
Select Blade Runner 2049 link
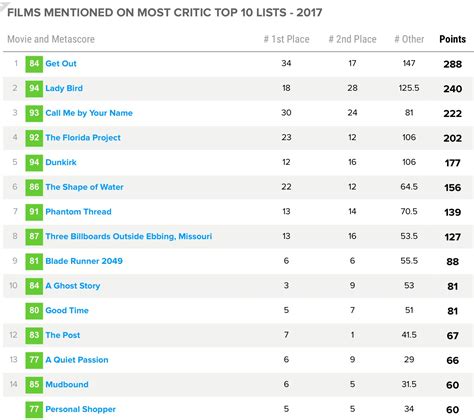click(84, 261)
